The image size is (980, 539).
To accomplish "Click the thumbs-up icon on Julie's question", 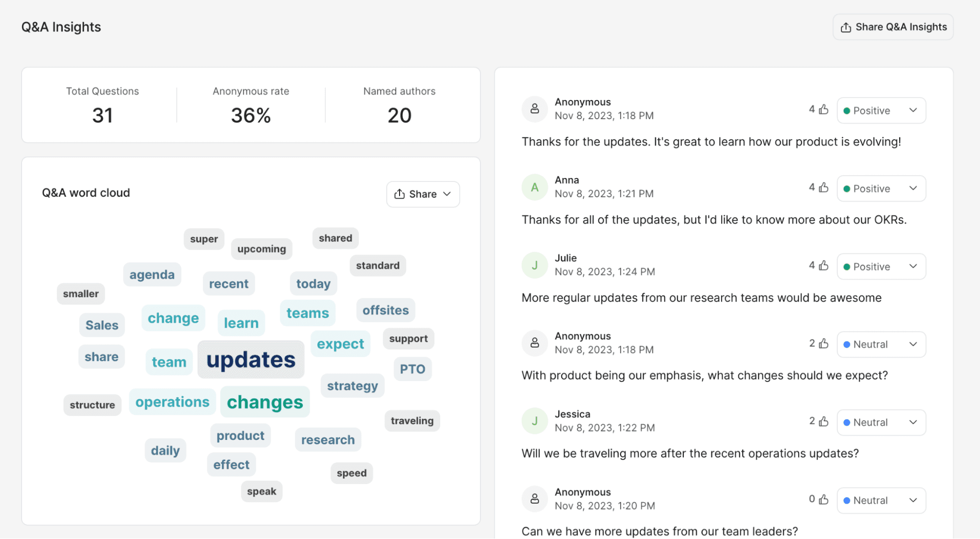I will [824, 265].
